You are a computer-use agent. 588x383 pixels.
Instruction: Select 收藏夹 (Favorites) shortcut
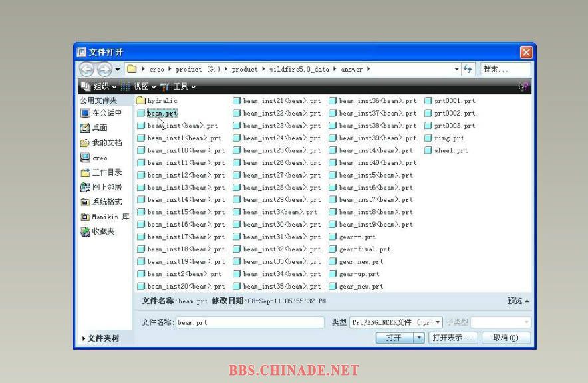[98, 231]
